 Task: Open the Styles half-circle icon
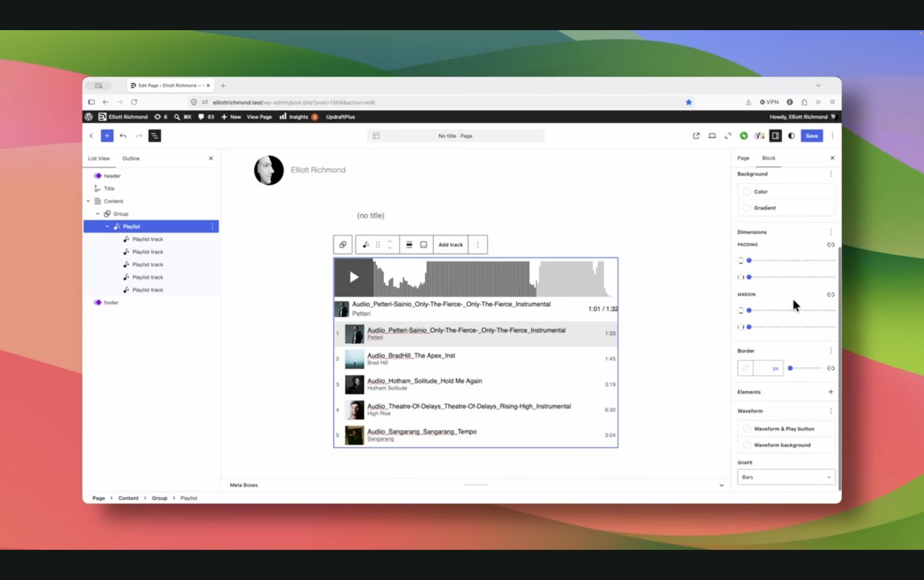pos(791,136)
